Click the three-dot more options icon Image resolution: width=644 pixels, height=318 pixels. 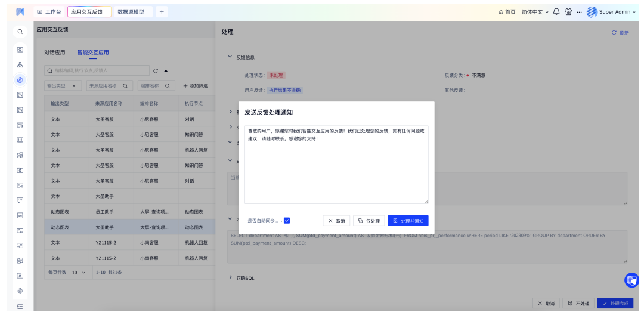pos(579,12)
